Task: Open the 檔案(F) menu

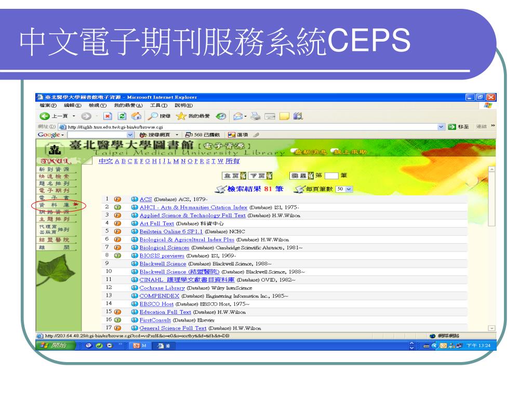Action: [48, 105]
